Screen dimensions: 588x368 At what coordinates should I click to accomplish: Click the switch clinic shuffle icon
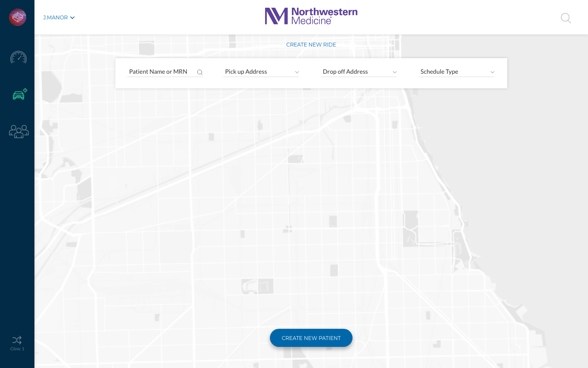(17, 340)
